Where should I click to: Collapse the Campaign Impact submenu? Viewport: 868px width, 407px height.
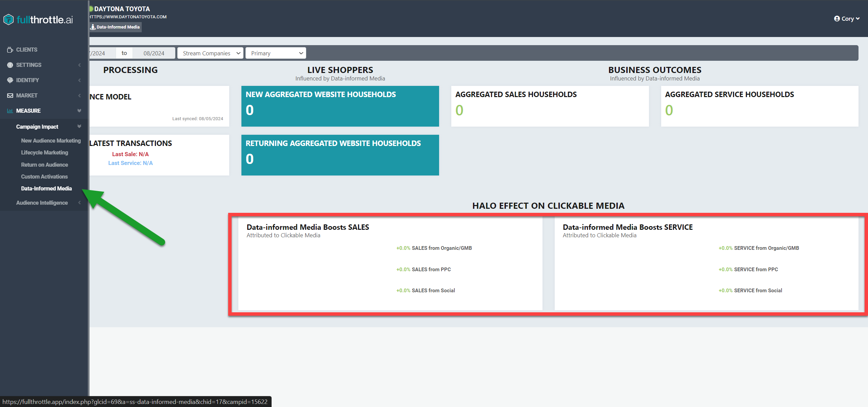(79, 126)
